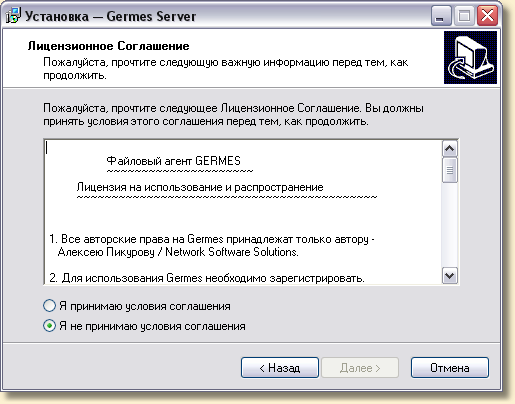Place cursor in the license text box
515x404 pixels.
(x=243, y=212)
